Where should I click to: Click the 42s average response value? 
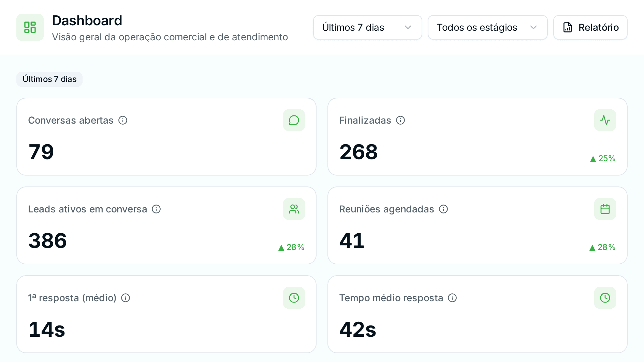358,330
